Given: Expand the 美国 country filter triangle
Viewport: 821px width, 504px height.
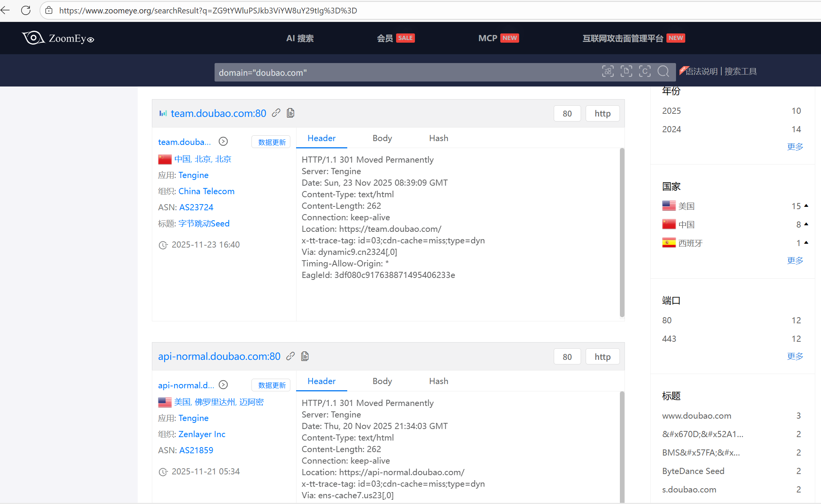Looking at the screenshot, I should tap(806, 206).
